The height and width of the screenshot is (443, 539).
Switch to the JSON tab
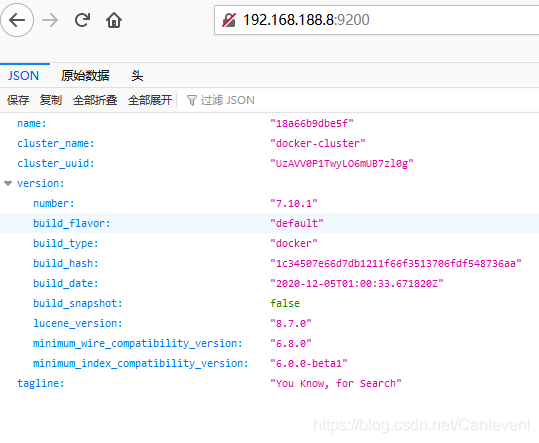point(24,76)
